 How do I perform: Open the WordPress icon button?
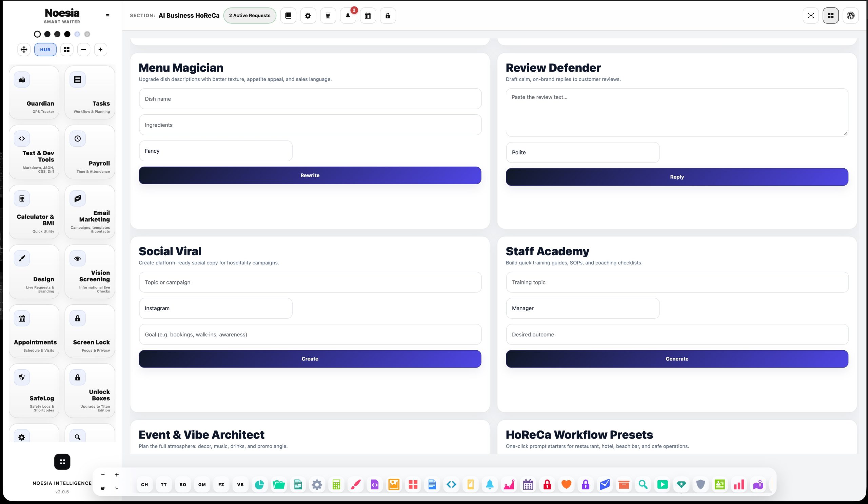(x=850, y=16)
